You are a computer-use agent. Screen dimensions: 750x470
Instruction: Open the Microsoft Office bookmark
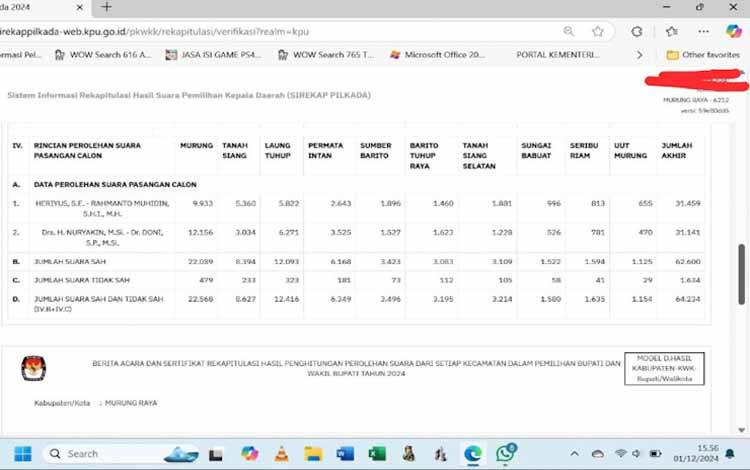click(x=438, y=55)
